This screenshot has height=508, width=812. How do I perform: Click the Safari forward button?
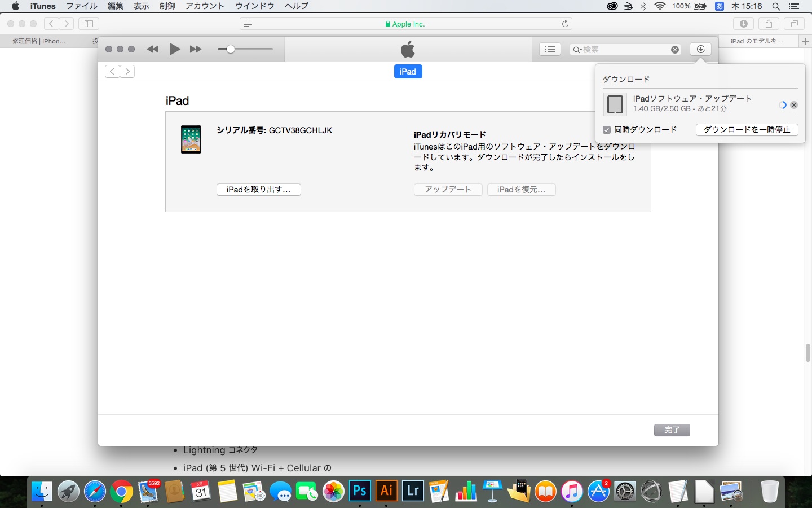[x=67, y=24]
